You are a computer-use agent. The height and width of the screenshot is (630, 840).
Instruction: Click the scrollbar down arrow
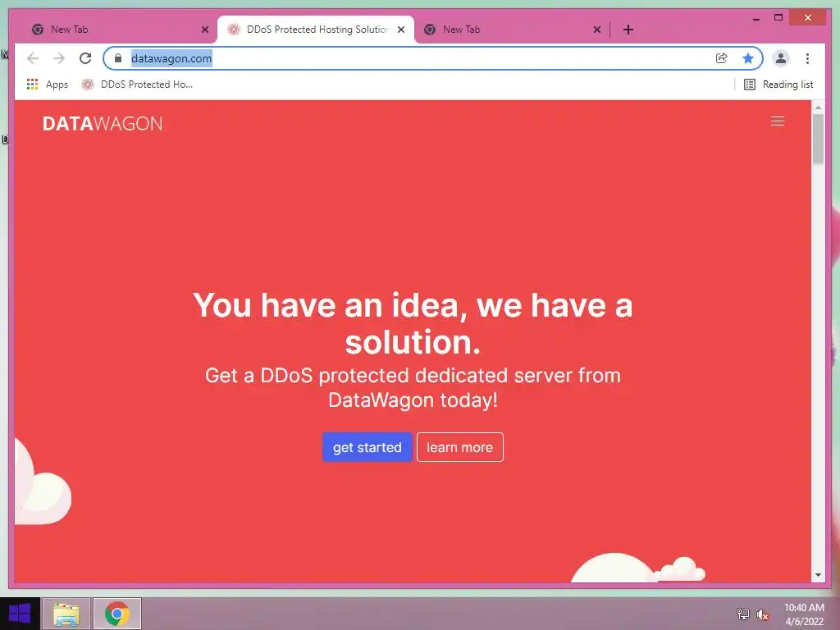coord(818,575)
